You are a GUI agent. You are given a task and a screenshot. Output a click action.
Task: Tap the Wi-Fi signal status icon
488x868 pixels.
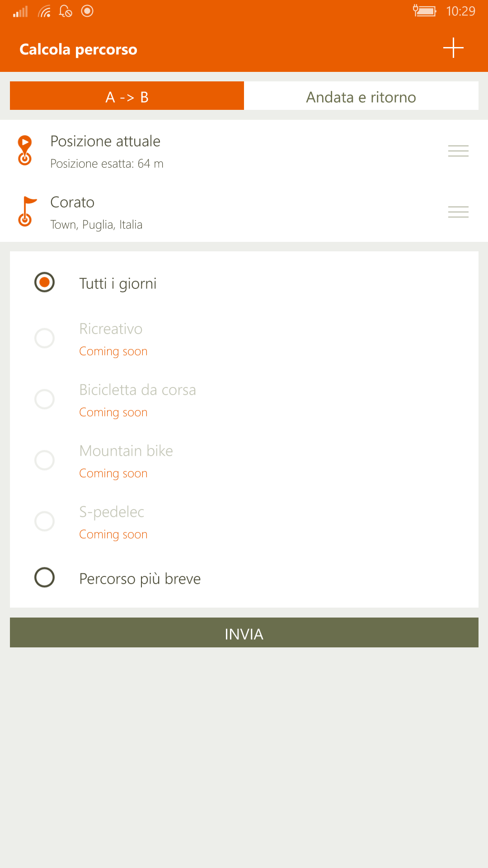[44, 11]
